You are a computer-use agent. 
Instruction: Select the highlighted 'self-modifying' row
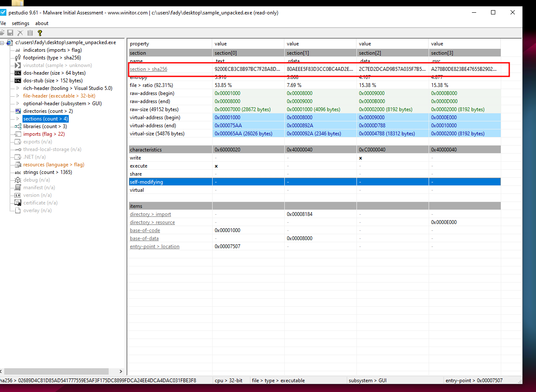(314, 182)
